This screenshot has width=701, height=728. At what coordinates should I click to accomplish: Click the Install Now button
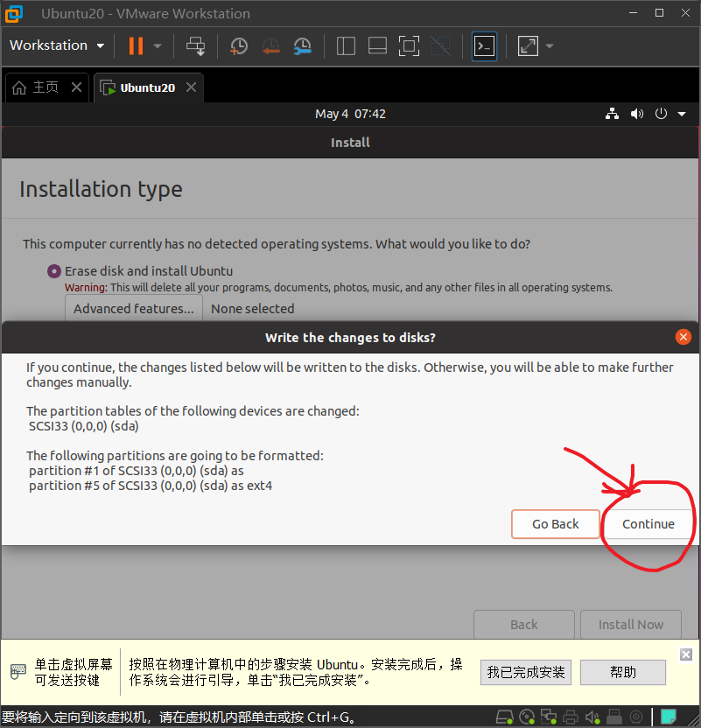[x=631, y=625]
